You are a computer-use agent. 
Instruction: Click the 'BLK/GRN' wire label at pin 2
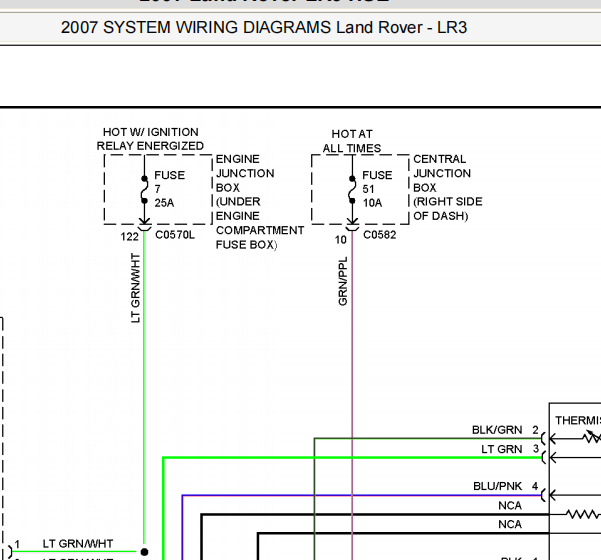pyautogui.click(x=497, y=430)
